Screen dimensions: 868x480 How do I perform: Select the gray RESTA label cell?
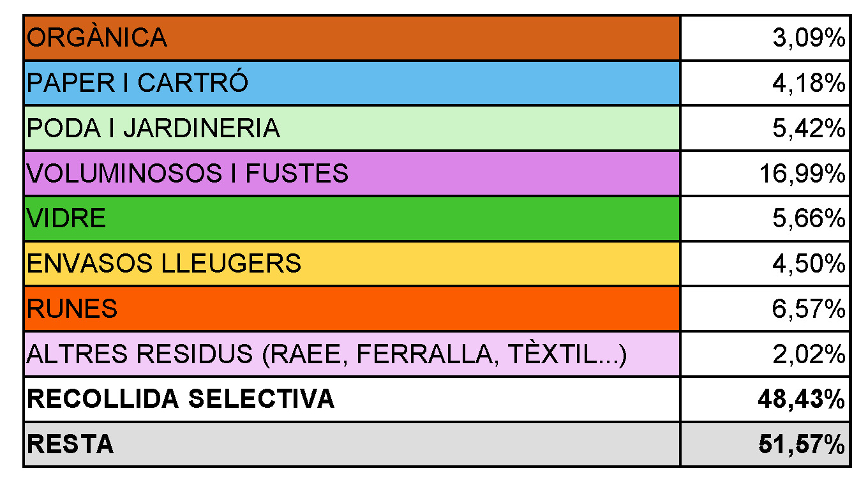pyautogui.click(x=352, y=444)
